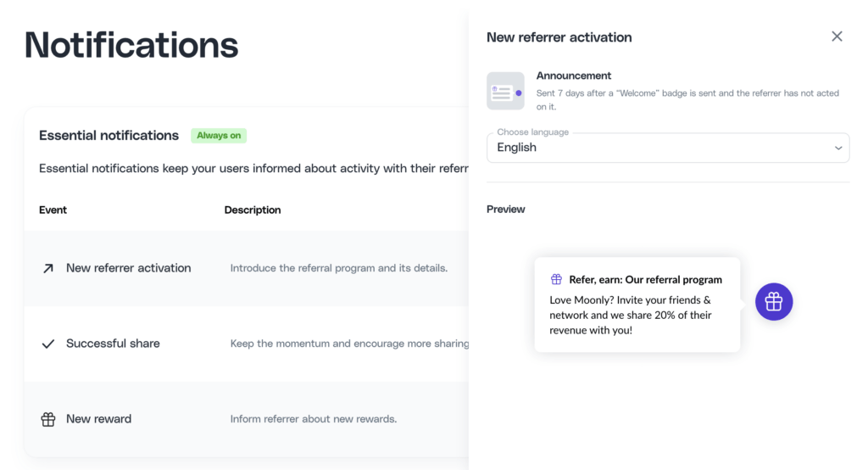Viewport: 868px width, 470px height.
Task: Click the gift icon for New reward
Action: click(47, 419)
